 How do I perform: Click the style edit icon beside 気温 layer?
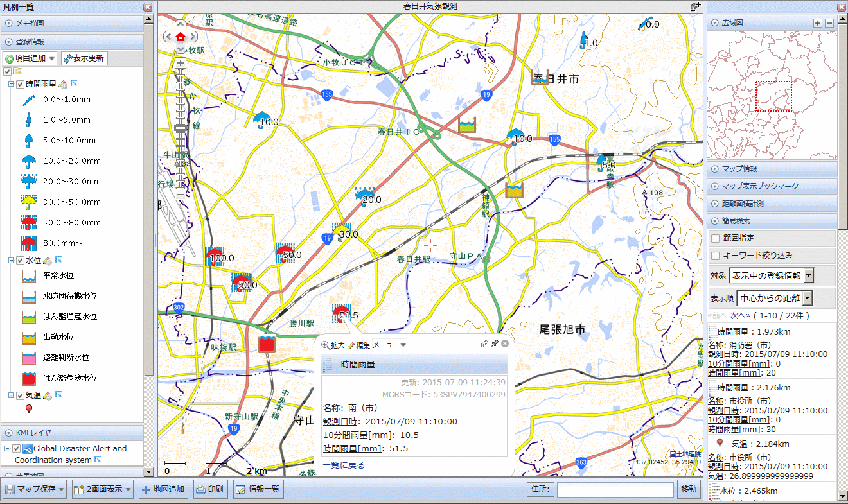coord(47,395)
